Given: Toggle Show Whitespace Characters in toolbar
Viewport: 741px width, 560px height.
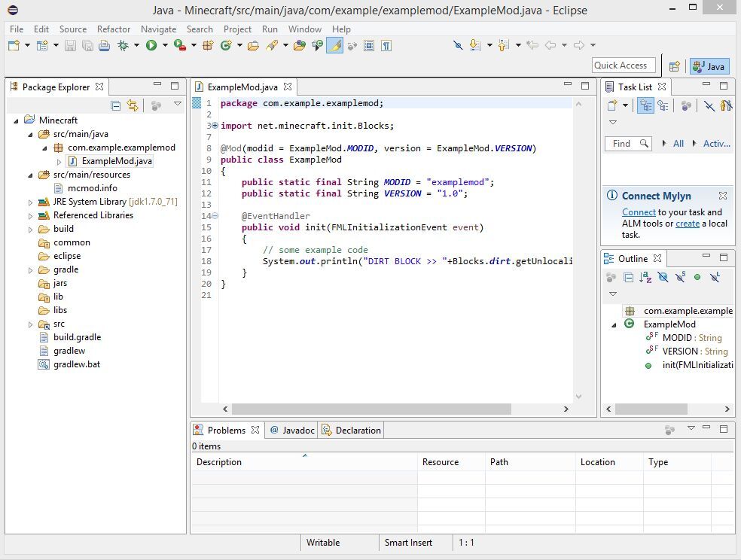Looking at the screenshot, I should pyautogui.click(x=386, y=45).
